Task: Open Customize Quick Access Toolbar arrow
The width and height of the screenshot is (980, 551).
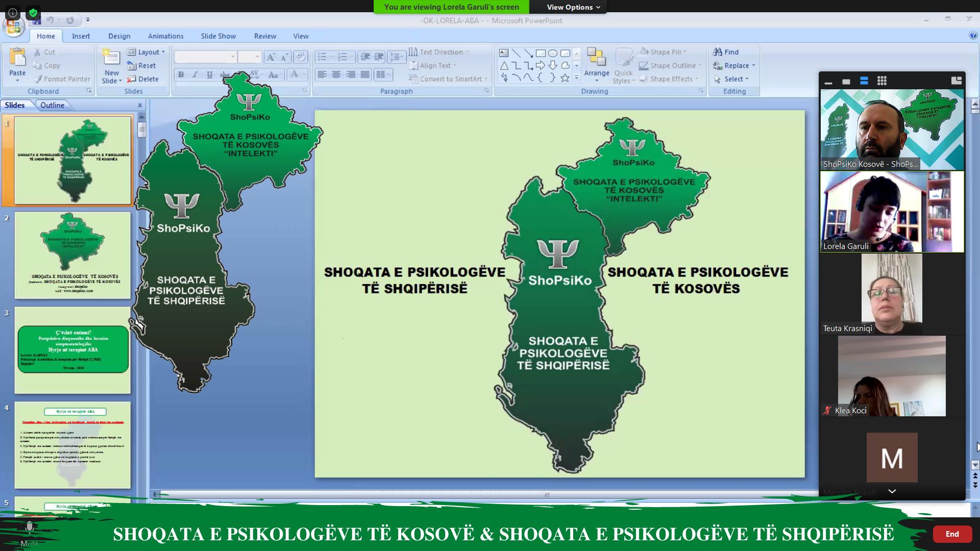Action: [x=88, y=19]
